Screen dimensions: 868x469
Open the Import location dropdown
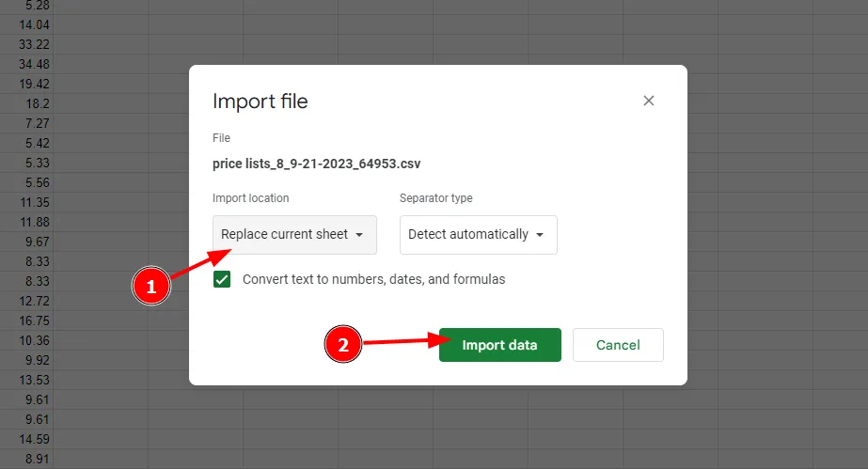(293, 235)
